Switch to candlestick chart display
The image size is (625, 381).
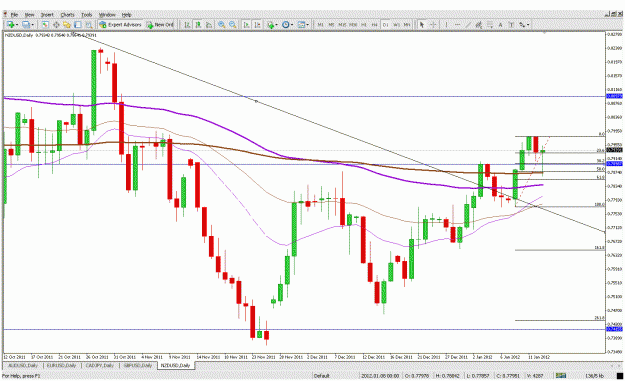[198, 25]
